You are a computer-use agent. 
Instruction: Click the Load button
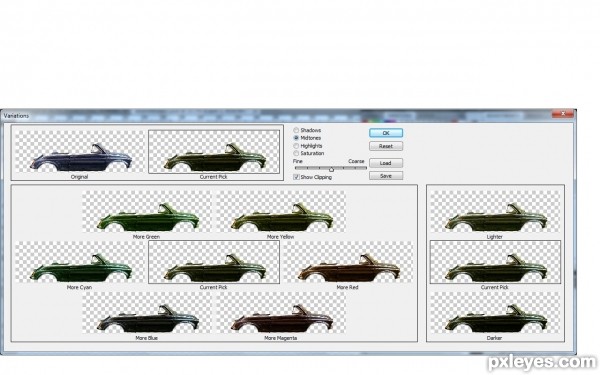click(386, 163)
